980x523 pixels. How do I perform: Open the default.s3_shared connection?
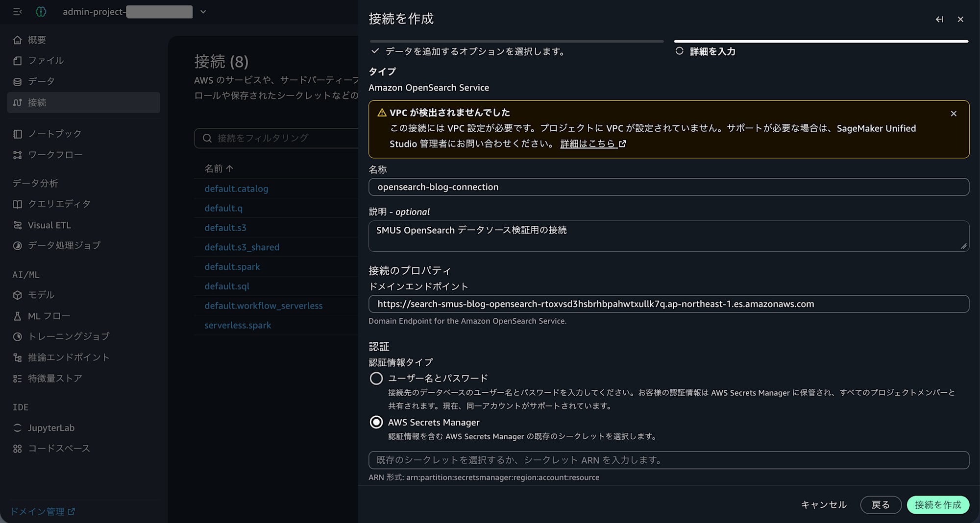(242, 247)
